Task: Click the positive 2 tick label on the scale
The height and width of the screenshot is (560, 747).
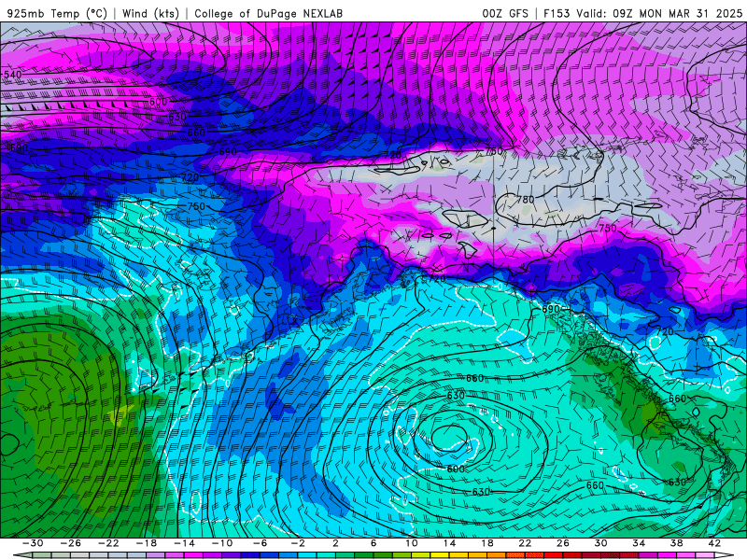Action: (x=336, y=543)
